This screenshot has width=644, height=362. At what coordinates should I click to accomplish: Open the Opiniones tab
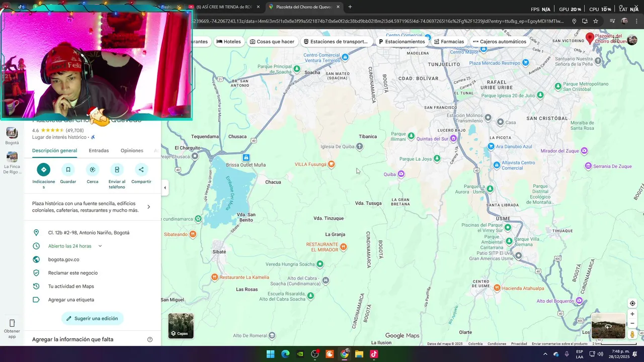[132, 150]
